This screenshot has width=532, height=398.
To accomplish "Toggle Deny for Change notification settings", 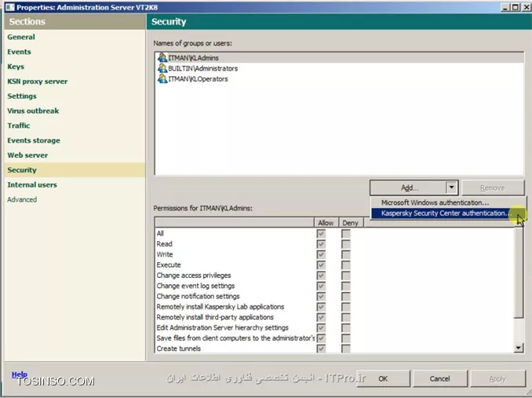I will 346,297.
